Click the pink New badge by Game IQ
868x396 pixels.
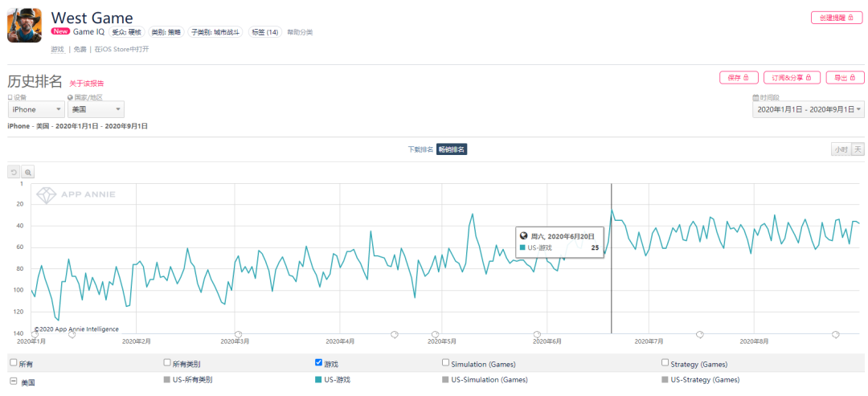(x=60, y=32)
